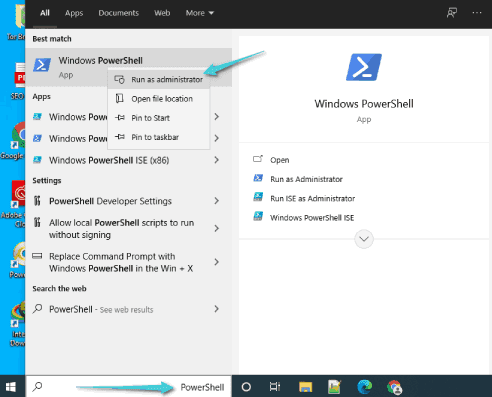Viewport: 492px width, 397px height.
Task: Click the Run as Administrator PowerShell icon
Action: pyautogui.click(x=258, y=178)
